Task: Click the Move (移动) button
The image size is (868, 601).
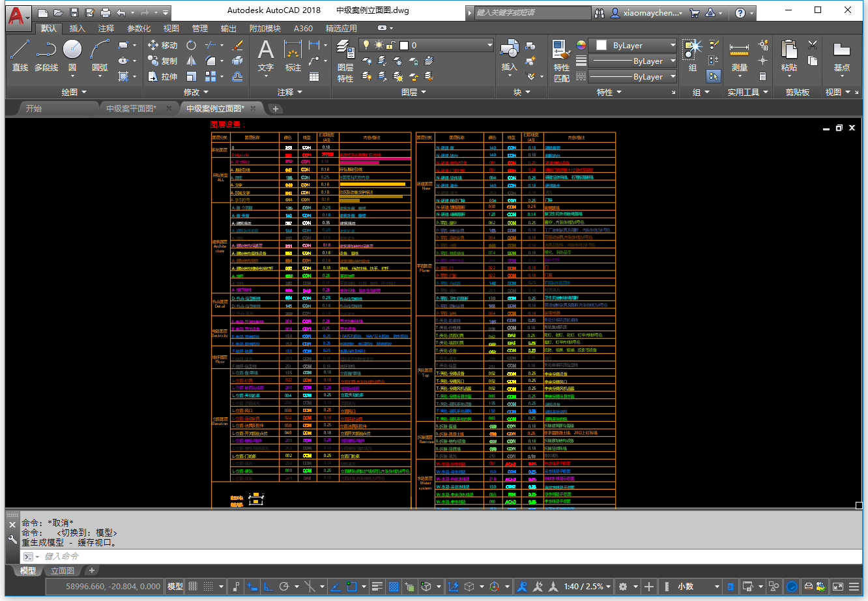Action: coord(163,45)
